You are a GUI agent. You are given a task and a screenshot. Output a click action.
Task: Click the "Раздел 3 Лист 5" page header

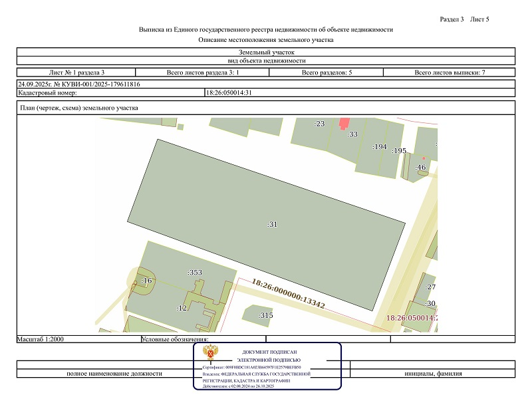point(464,19)
